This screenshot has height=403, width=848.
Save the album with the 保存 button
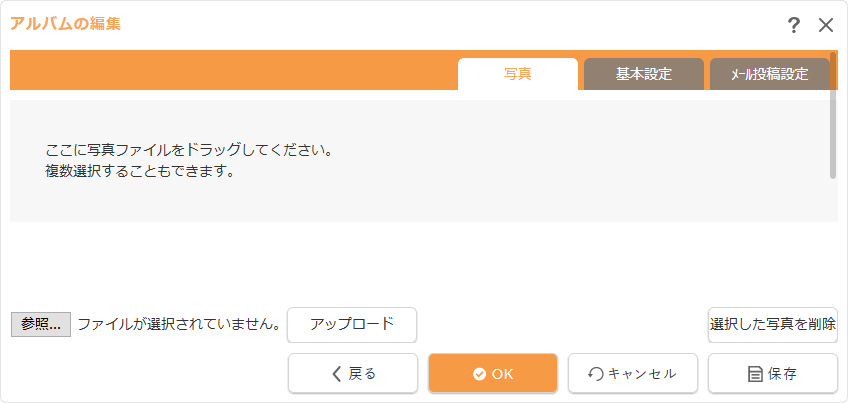[x=773, y=373]
